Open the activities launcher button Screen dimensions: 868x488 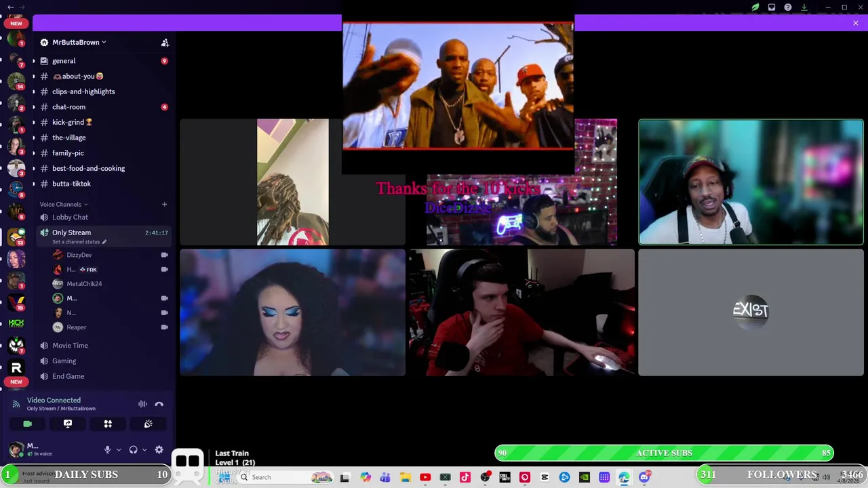click(108, 424)
